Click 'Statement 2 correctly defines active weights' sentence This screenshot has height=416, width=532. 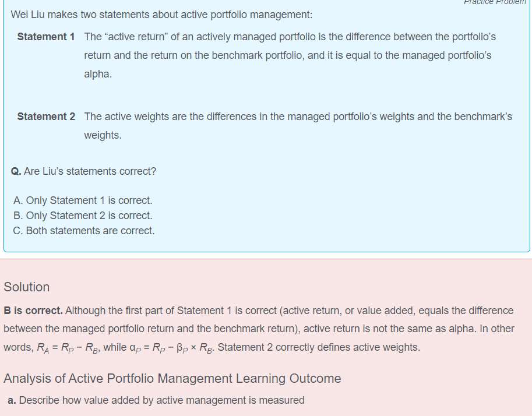pos(319,347)
